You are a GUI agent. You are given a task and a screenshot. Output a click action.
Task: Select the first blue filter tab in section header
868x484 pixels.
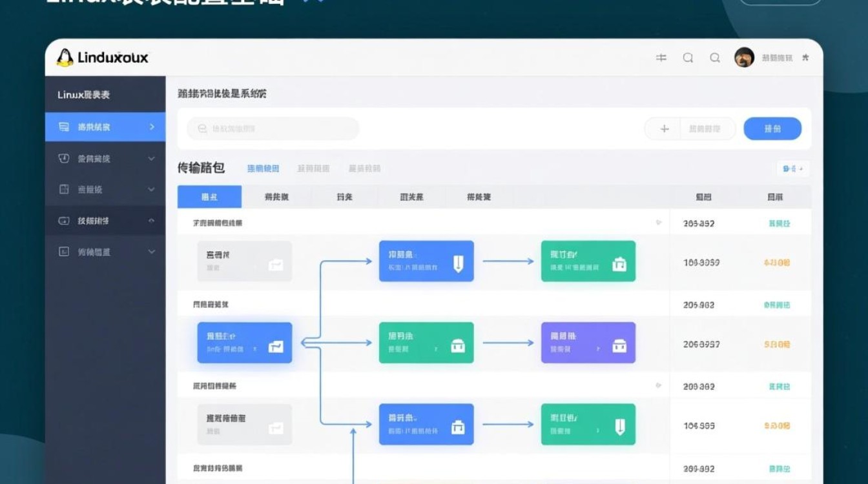point(263,168)
